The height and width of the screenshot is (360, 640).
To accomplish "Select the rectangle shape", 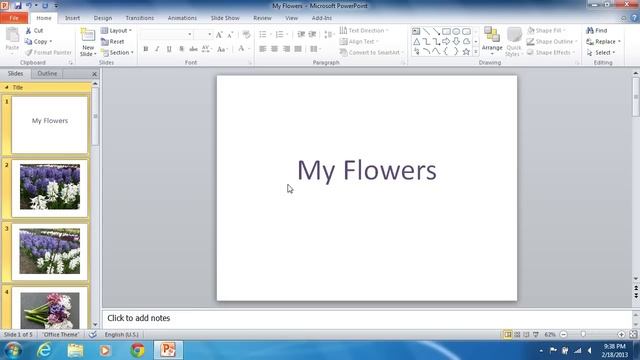I will 446,31.
